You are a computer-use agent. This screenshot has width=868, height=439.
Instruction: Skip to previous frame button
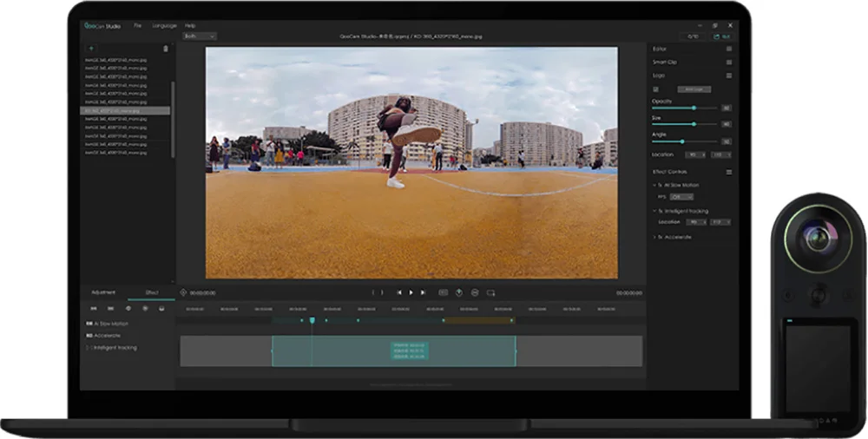tap(399, 292)
